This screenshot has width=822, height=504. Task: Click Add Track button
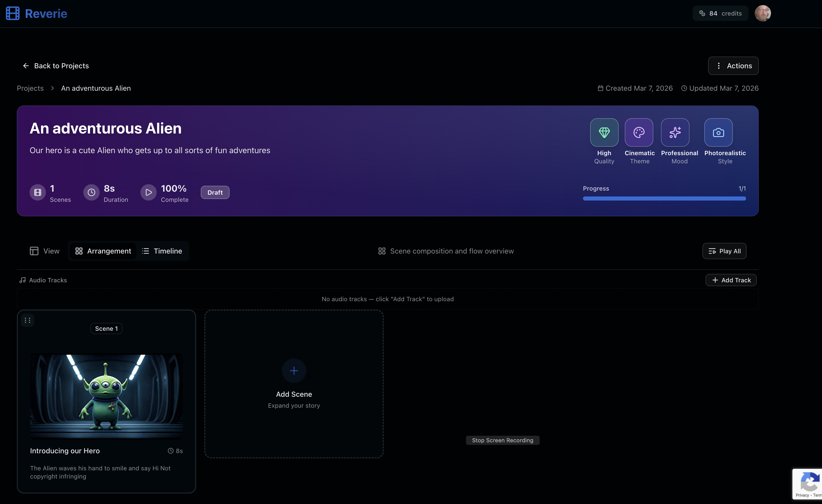point(731,280)
